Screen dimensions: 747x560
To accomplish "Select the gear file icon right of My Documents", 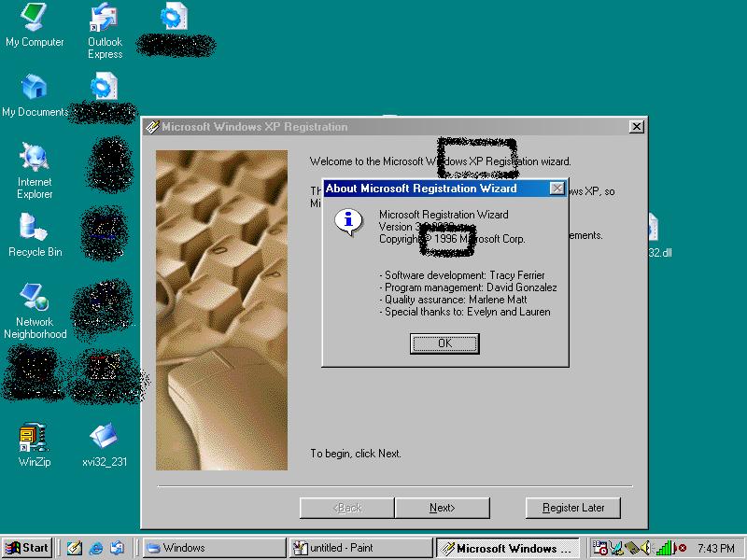I will (x=104, y=86).
